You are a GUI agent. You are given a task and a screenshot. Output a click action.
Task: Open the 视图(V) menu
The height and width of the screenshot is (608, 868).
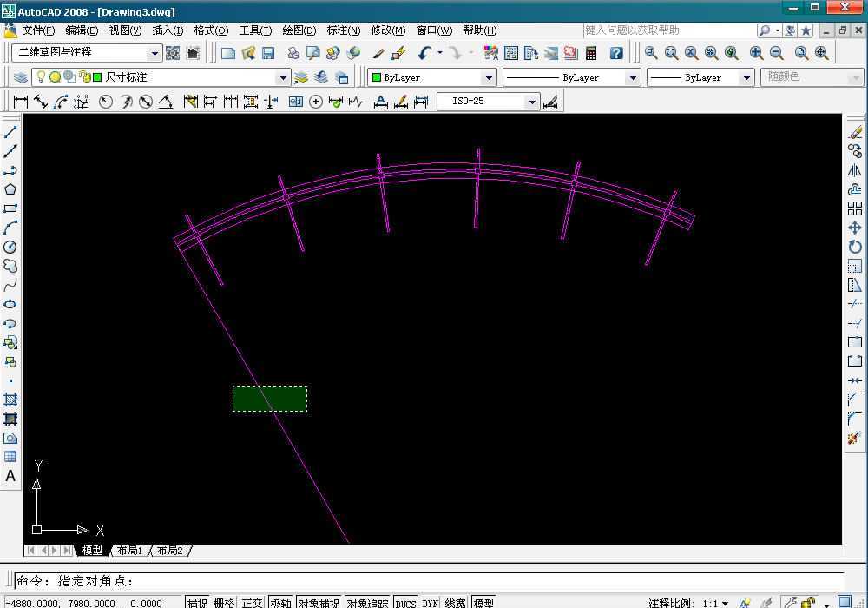tap(125, 30)
